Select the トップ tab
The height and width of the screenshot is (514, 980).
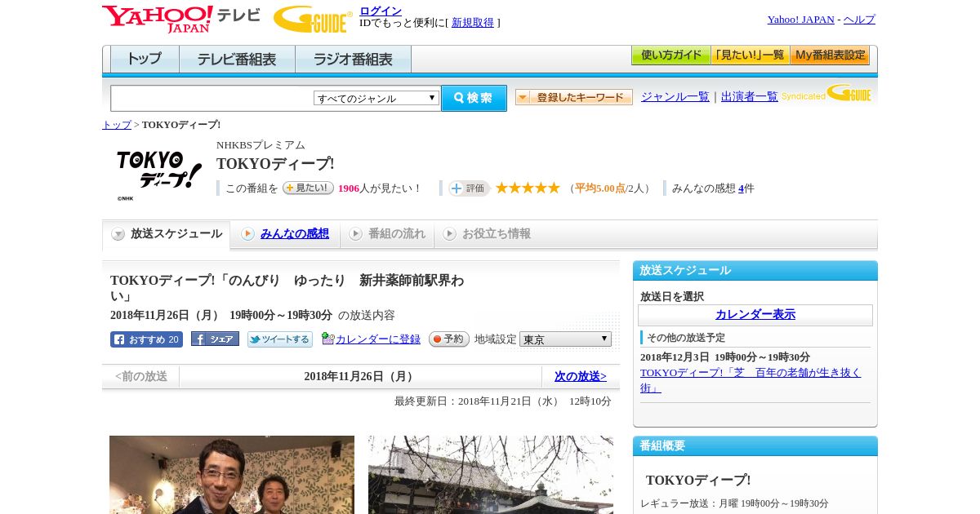(145, 60)
